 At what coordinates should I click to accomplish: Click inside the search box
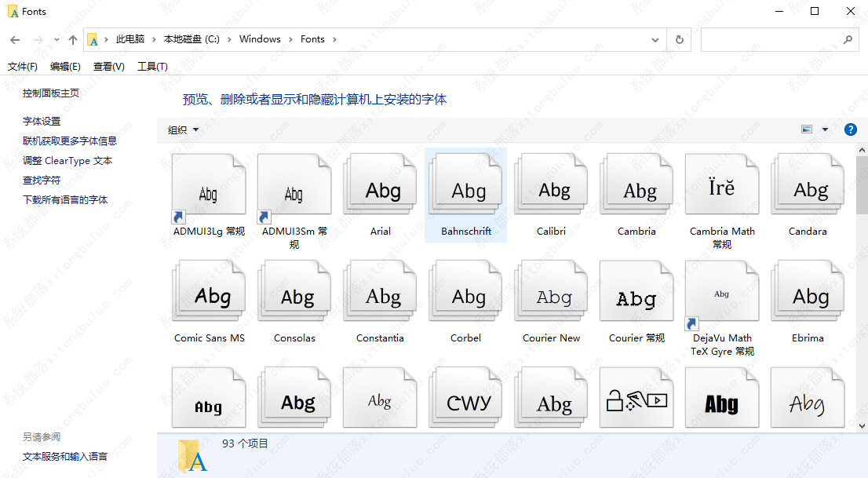pos(773,39)
